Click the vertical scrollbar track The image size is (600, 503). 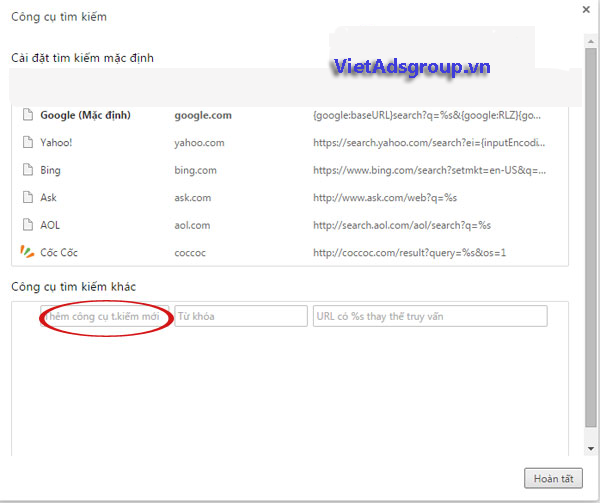pos(591,250)
